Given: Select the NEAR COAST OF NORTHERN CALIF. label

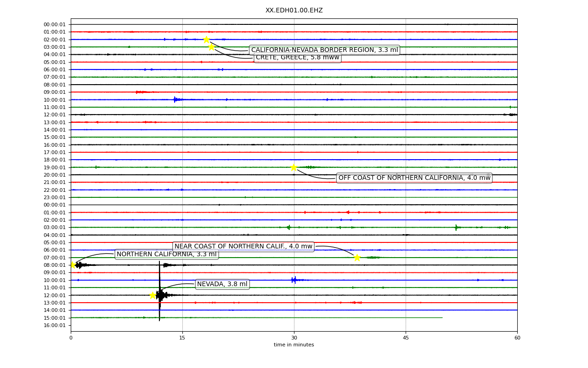Looking at the screenshot, I should pos(243,247).
